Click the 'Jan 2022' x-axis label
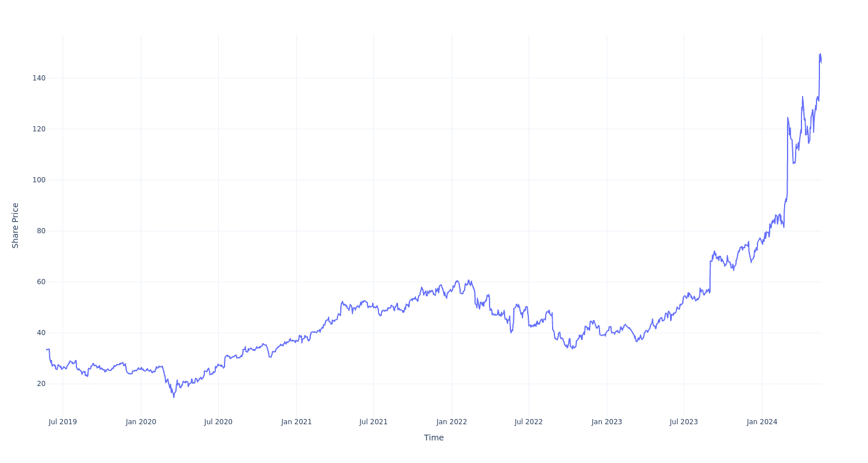The width and height of the screenshot is (868, 463). tap(451, 422)
